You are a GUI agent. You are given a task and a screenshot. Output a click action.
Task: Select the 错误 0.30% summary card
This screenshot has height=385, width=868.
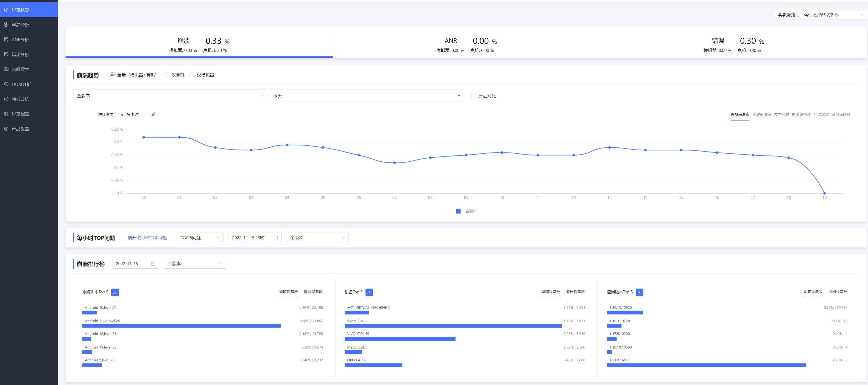tap(733, 42)
